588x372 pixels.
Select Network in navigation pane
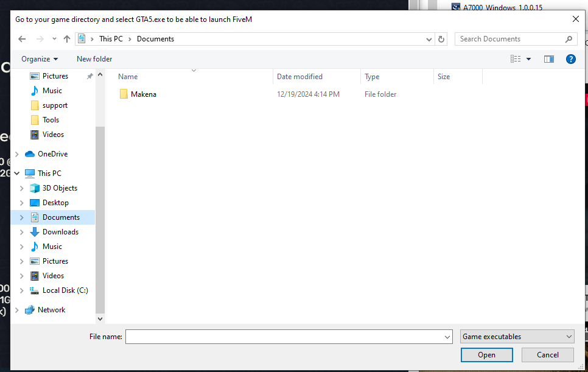tap(51, 310)
